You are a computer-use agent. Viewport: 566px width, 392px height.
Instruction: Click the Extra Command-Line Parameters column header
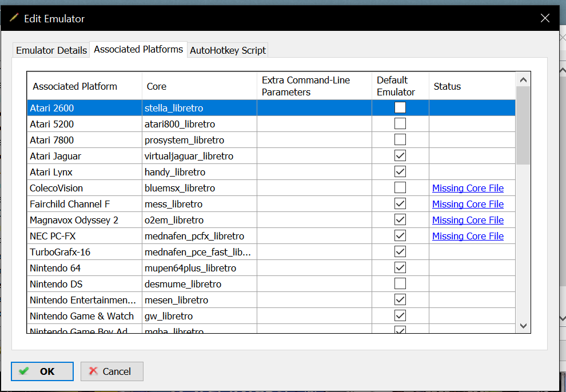coord(314,86)
